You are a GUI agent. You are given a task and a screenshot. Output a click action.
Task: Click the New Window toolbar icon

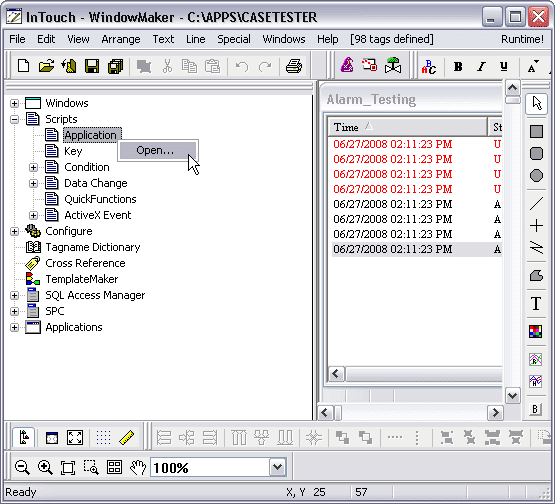23,66
